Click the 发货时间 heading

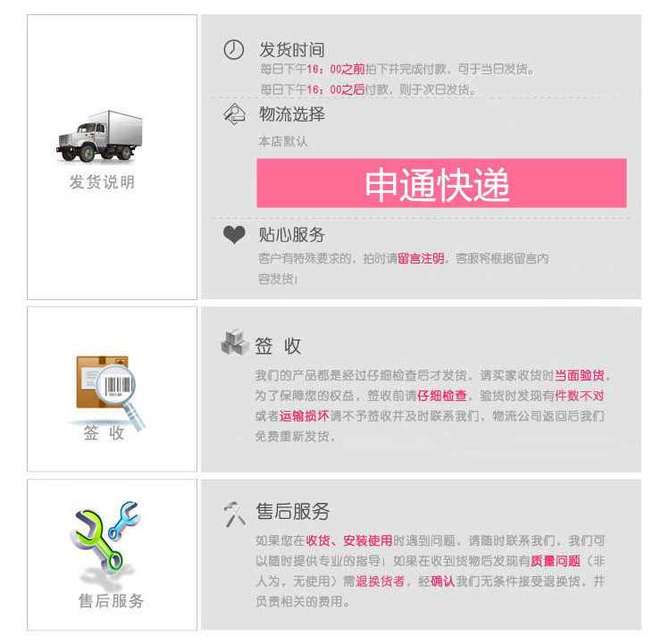[292, 50]
